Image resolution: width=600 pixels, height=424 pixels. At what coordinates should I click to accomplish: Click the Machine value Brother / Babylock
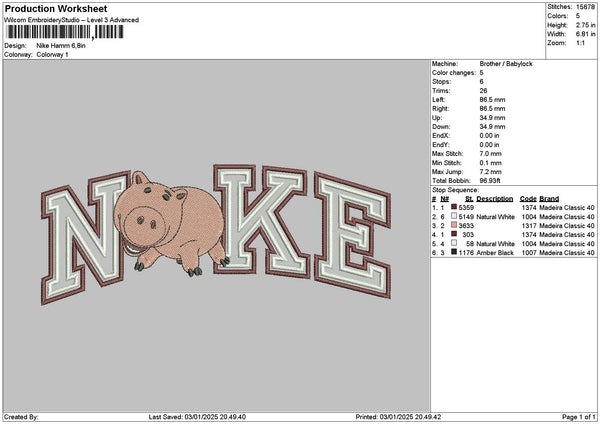coord(506,64)
